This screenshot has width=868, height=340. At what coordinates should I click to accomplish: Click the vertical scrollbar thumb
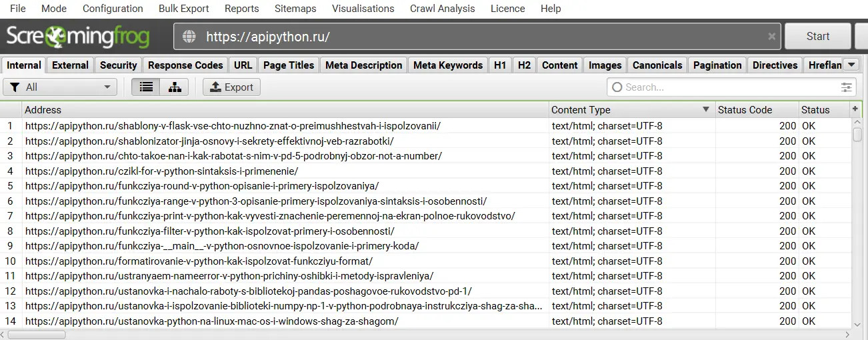pos(857,134)
